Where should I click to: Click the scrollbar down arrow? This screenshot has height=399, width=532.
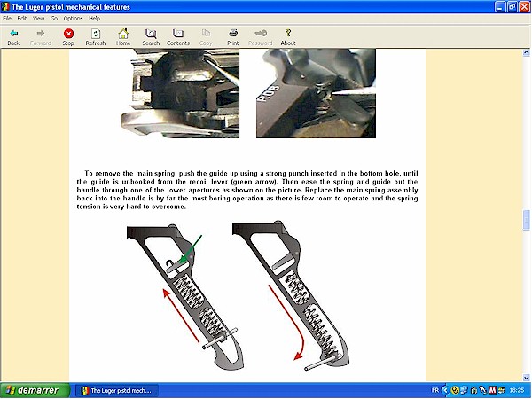[526, 378]
